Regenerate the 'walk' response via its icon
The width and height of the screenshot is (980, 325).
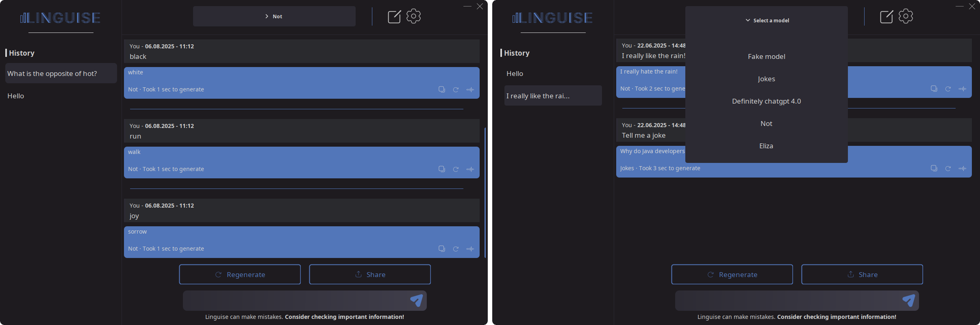(x=456, y=169)
